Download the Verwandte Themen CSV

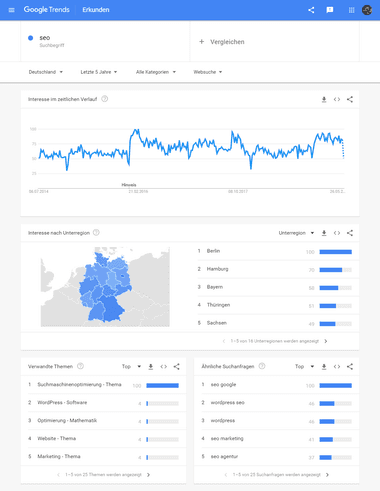coord(151,367)
